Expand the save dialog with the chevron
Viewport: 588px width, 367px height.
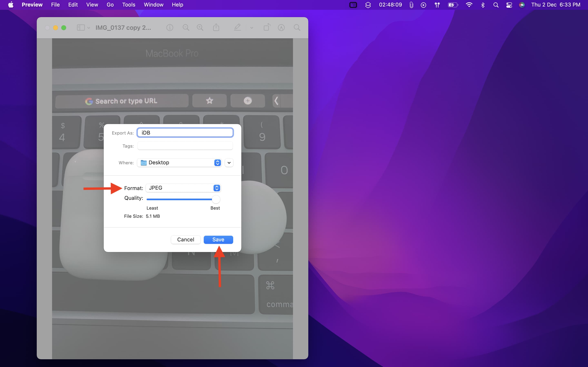[229, 163]
